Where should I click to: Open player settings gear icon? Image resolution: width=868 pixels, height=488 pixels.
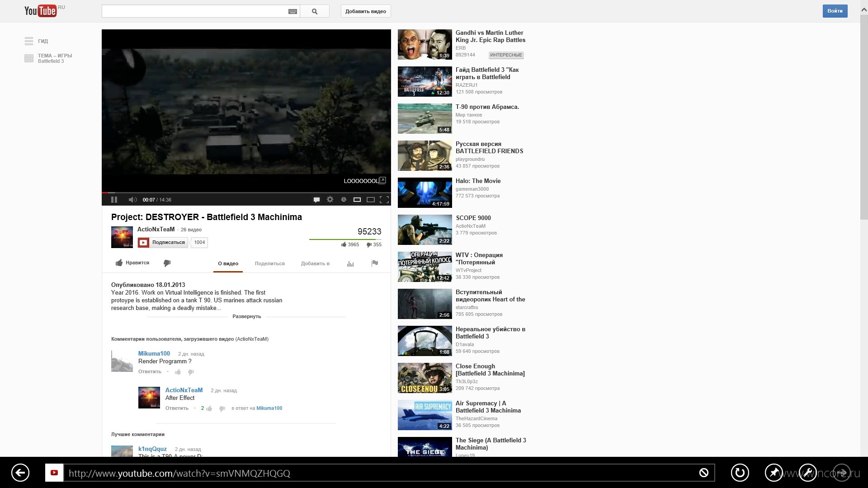(330, 199)
